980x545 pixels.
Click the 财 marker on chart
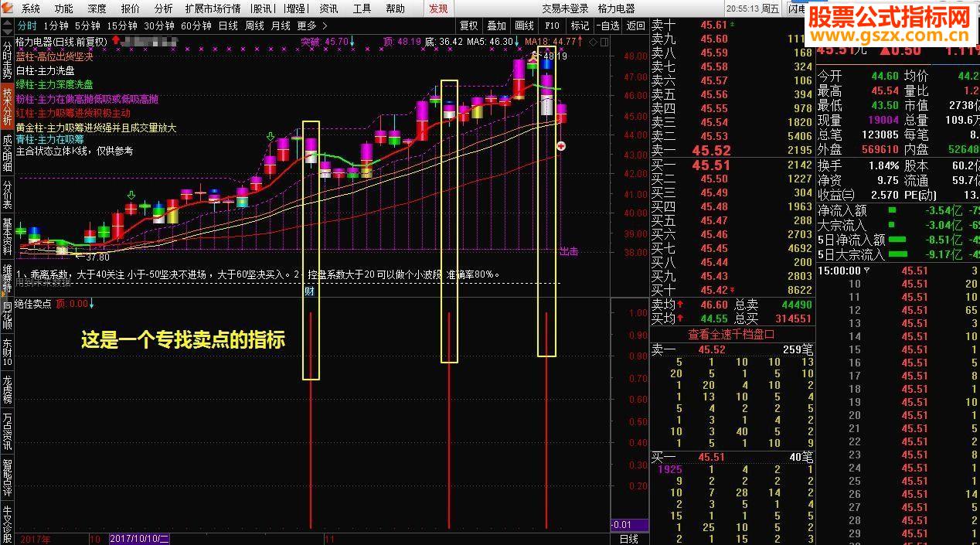pyautogui.click(x=309, y=291)
